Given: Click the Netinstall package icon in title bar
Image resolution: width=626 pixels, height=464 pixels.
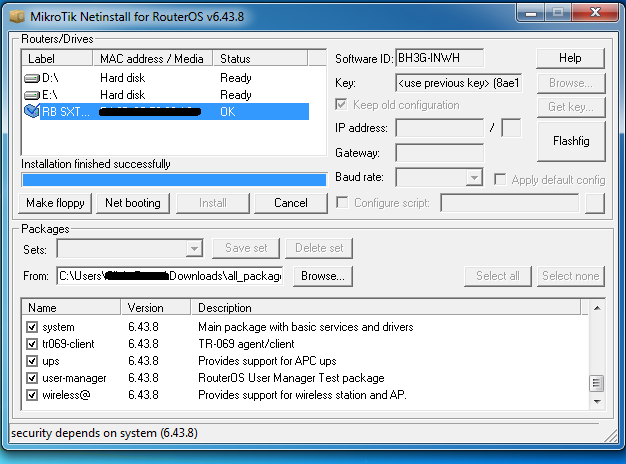Looking at the screenshot, I should coord(17,16).
